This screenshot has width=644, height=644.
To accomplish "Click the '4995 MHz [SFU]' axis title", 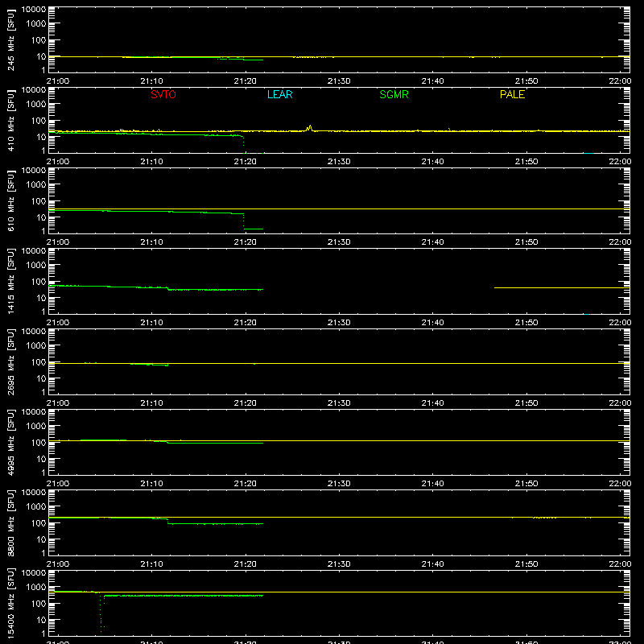I will point(10,442).
